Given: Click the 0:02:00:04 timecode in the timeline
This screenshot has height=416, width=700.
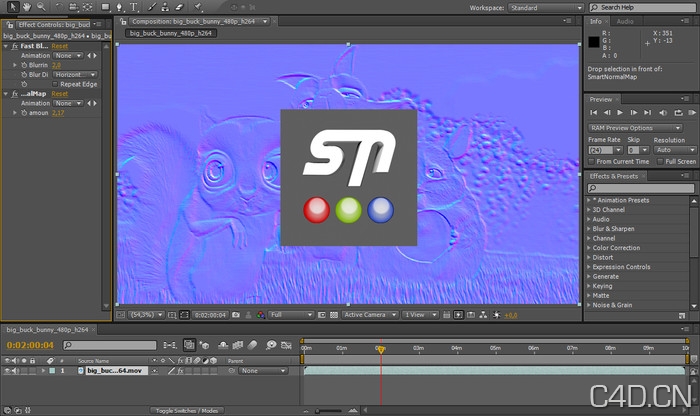Looking at the screenshot, I should 30,345.
